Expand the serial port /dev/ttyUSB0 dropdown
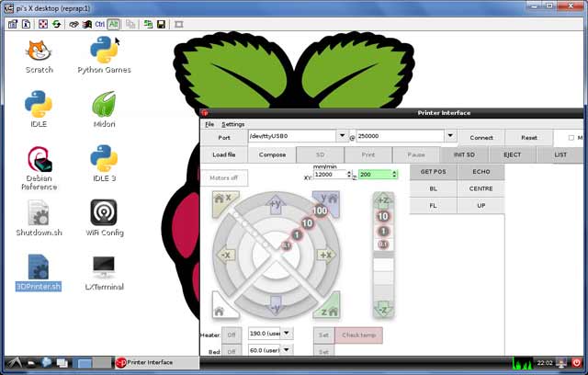 coord(342,136)
